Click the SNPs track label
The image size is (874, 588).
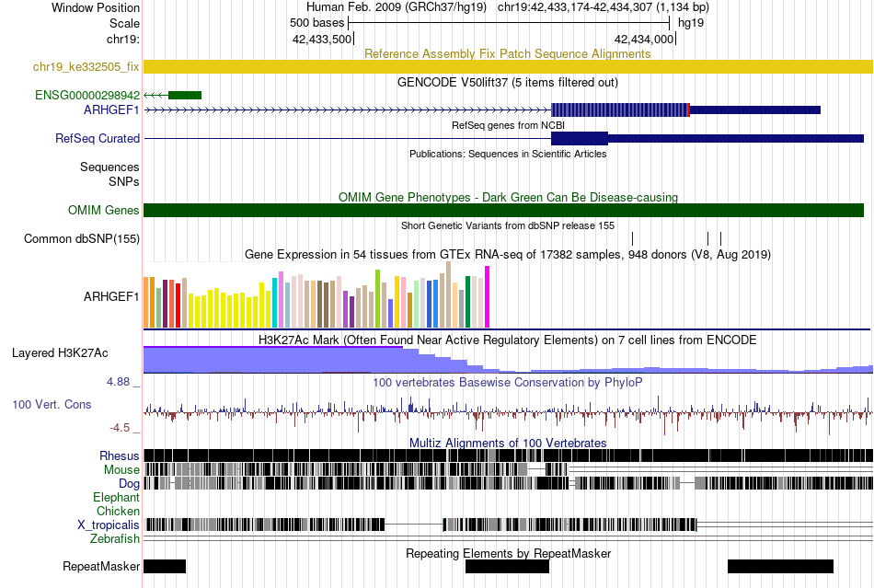pyautogui.click(x=124, y=181)
